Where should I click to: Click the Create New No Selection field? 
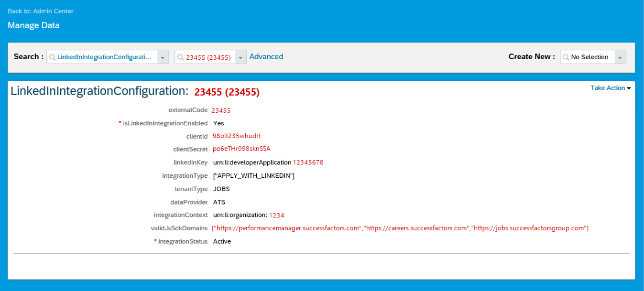593,57
